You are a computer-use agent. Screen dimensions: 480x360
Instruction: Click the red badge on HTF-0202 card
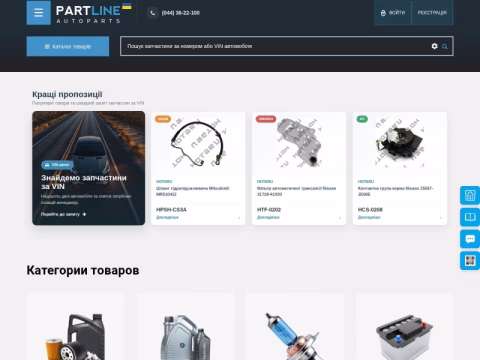click(266, 119)
